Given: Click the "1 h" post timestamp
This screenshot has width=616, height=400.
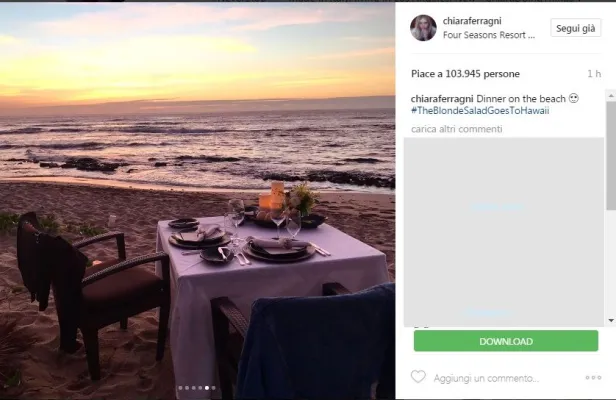Looking at the screenshot, I should [594, 74].
